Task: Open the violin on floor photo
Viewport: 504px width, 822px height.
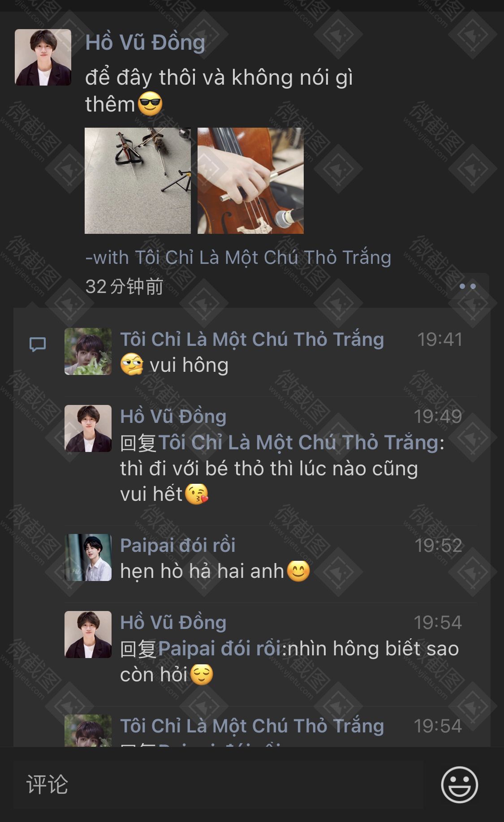Action: pyautogui.click(x=138, y=181)
